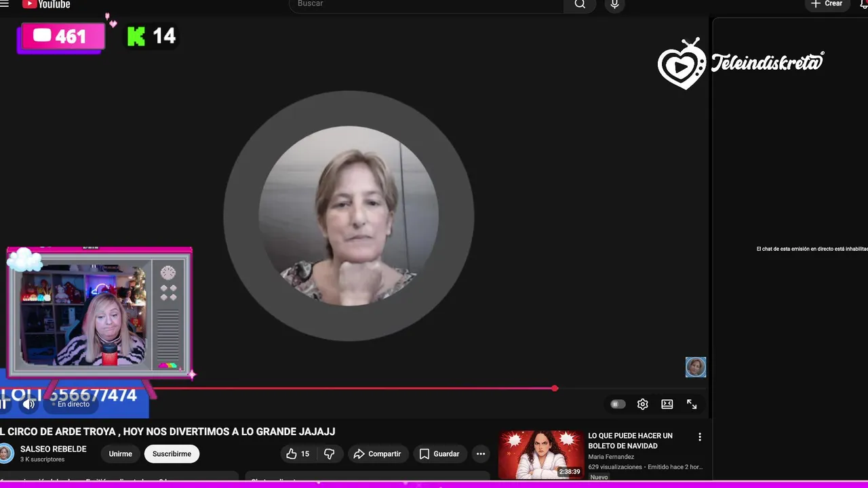Screen dimensions: 868x488
Task: Click the search magnifier button
Action: pos(580,4)
